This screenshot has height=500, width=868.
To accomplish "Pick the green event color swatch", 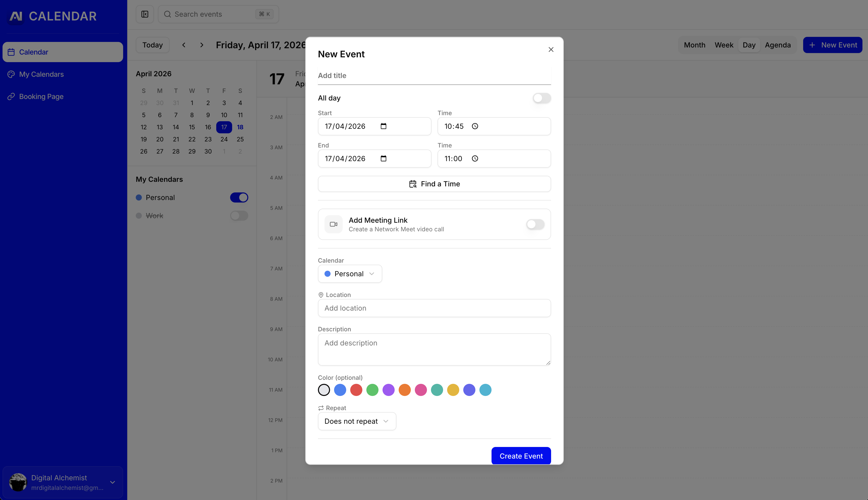I will click(x=372, y=390).
